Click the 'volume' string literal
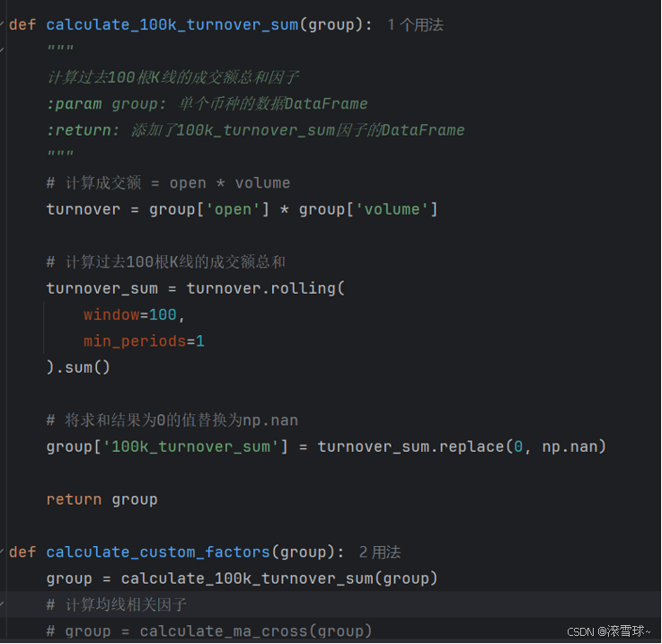The image size is (662, 644). pyautogui.click(x=392, y=209)
